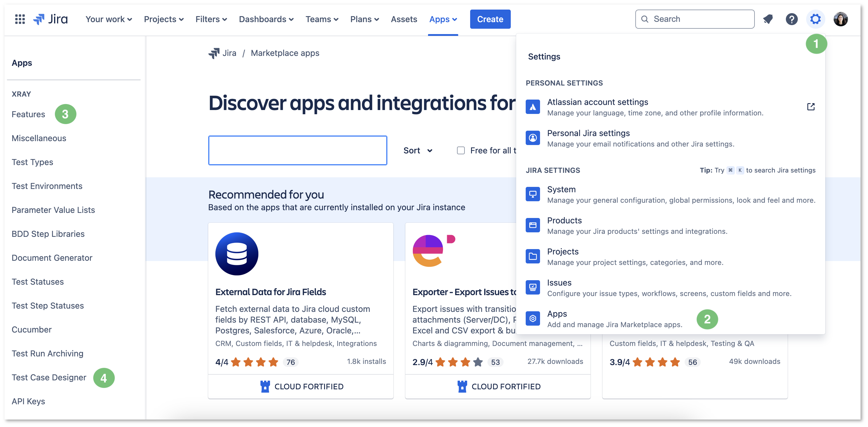868x427 pixels.
Task: Click the Exporter app logo
Action: click(x=434, y=251)
